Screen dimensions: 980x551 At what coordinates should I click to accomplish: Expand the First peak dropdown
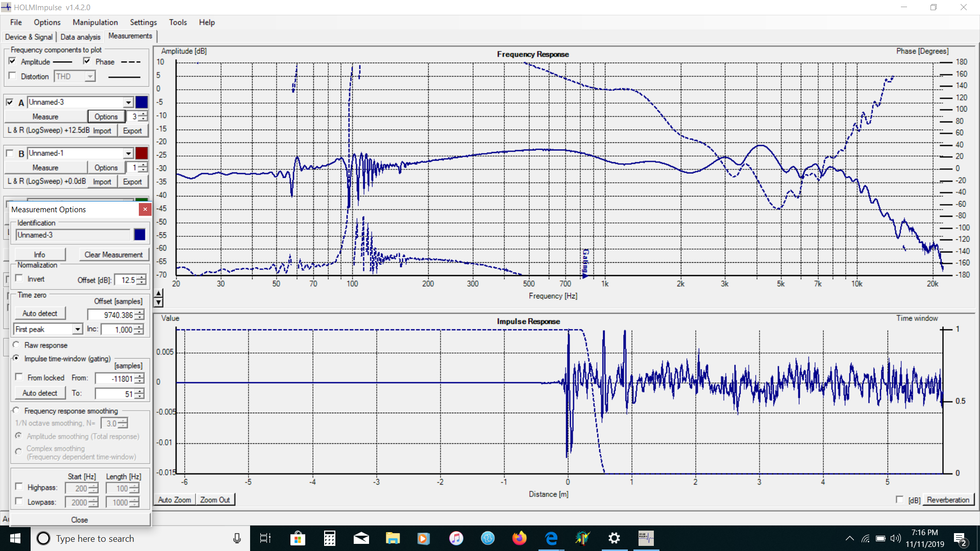78,330
